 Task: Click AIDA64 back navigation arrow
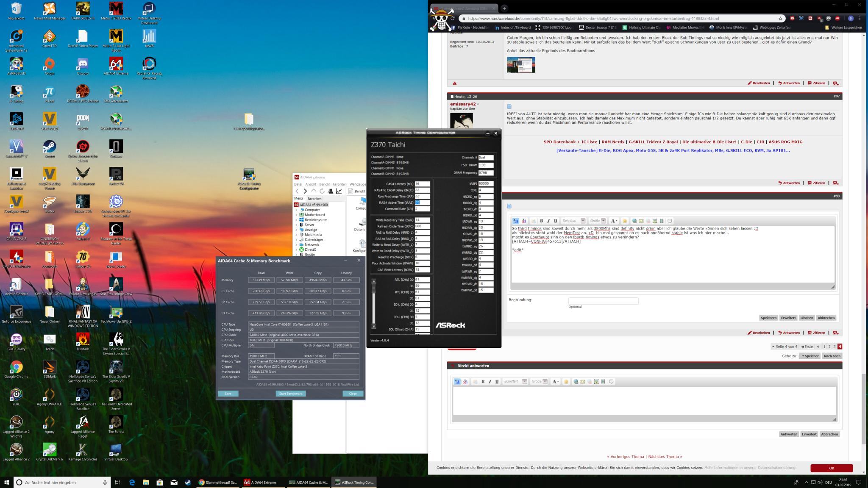(297, 191)
